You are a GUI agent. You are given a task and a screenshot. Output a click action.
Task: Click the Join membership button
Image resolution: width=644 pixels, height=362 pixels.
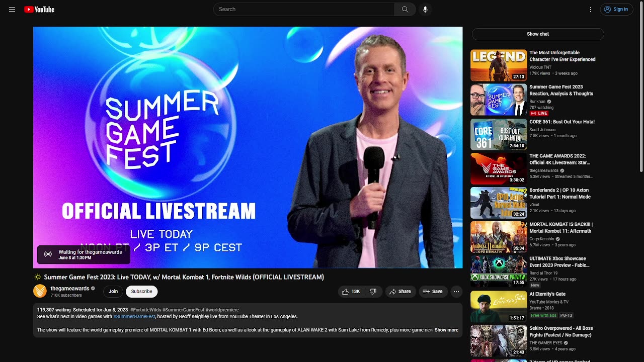click(x=113, y=292)
